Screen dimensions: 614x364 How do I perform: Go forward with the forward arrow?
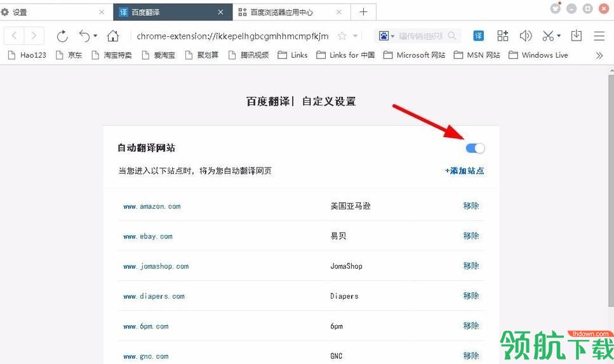pyautogui.click(x=34, y=36)
